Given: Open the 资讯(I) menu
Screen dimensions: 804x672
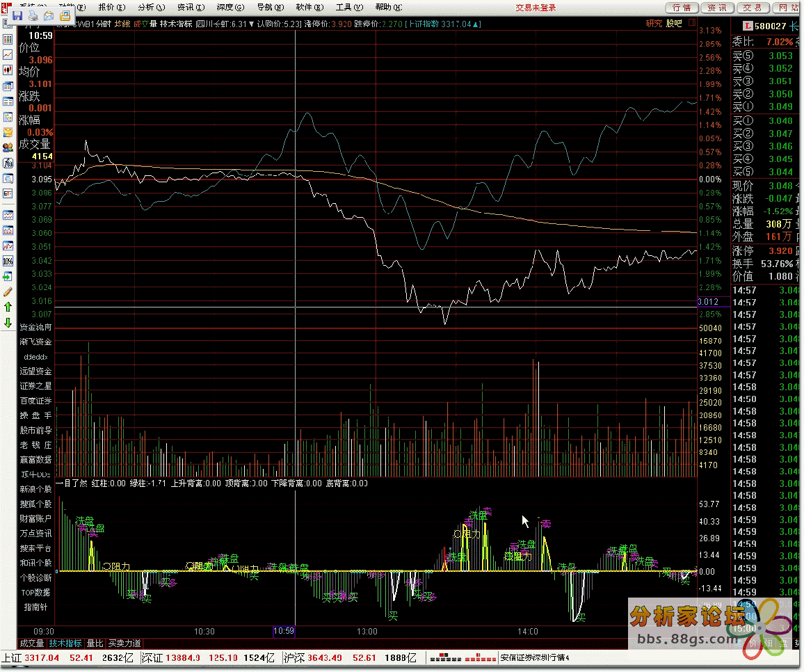Looking at the screenshot, I should (191, 7).
